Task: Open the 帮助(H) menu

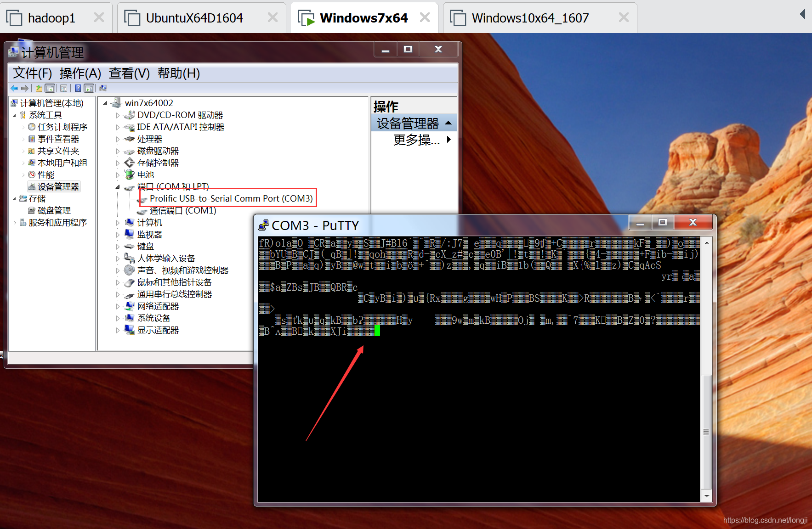Action: pos(179,73)
